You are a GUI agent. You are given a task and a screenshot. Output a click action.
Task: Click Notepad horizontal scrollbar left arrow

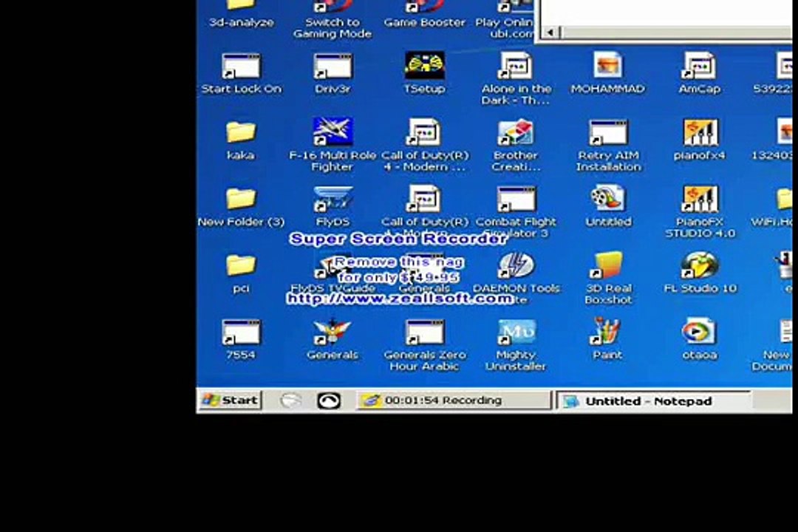550,33
